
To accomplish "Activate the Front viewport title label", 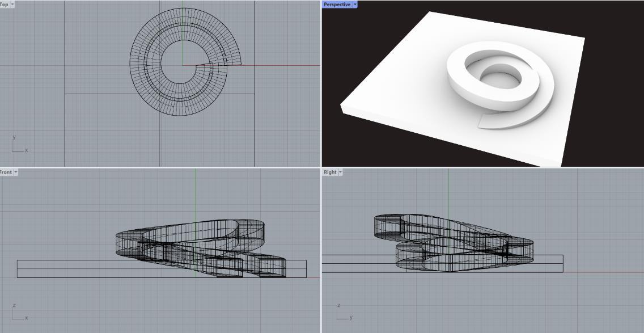I will click(6, 172).
